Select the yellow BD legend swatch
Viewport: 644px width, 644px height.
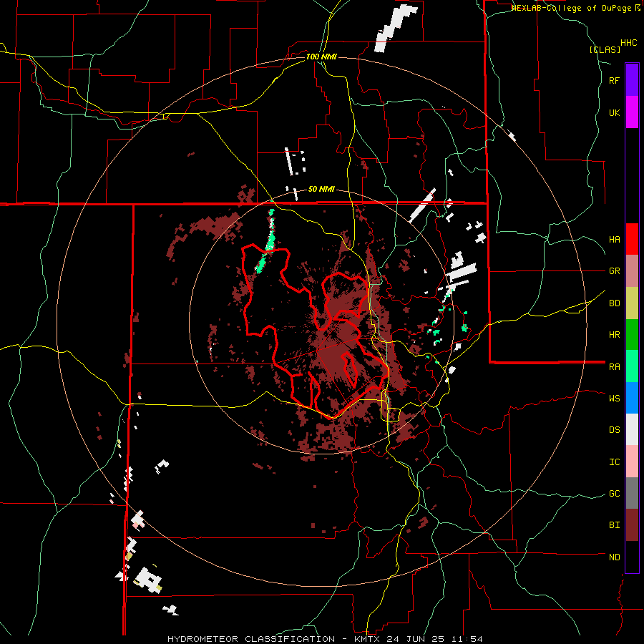click(632, 303)
